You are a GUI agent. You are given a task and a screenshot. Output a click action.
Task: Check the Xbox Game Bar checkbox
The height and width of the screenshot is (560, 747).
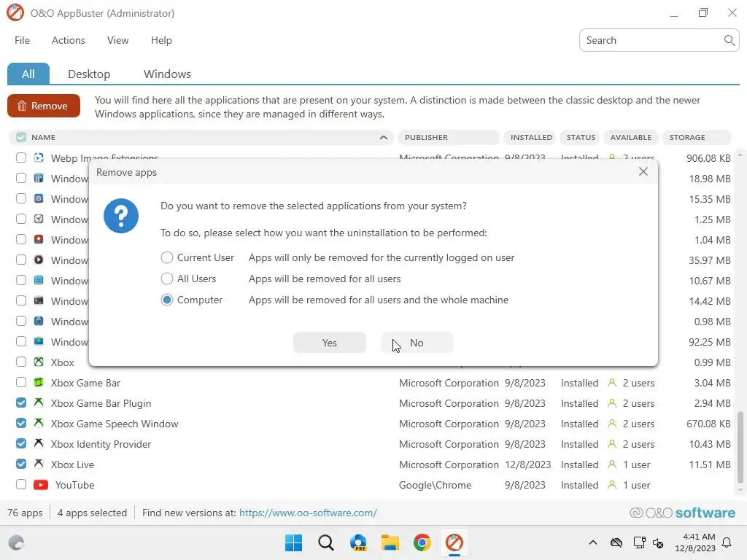tap(21, 382)
